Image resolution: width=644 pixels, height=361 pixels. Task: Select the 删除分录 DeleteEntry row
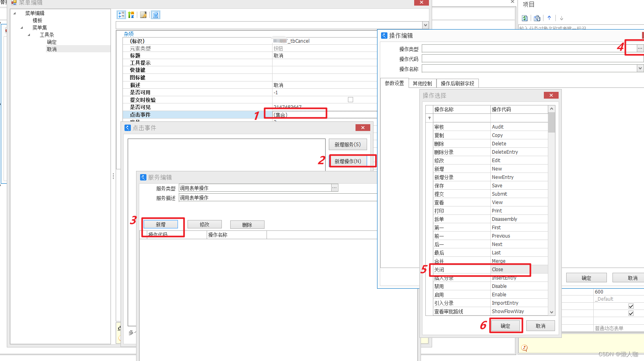pos(490,152)
